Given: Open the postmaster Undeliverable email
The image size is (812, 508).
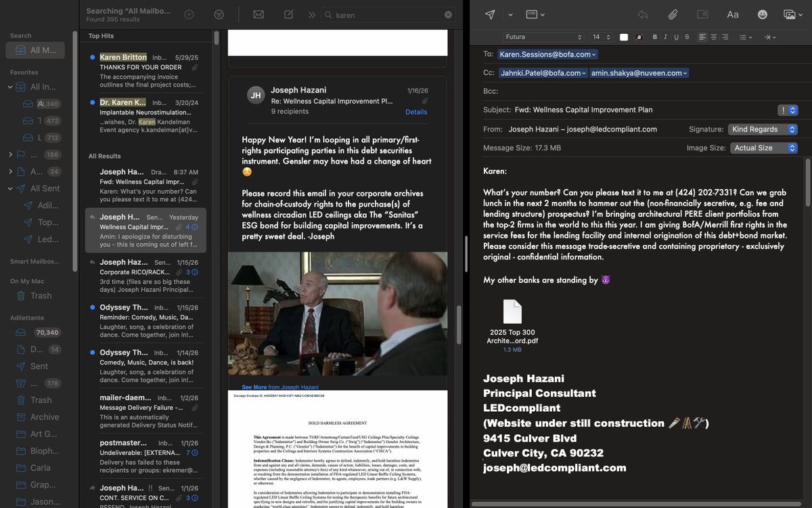Looking at the screenshot, I should pos(145,456).
